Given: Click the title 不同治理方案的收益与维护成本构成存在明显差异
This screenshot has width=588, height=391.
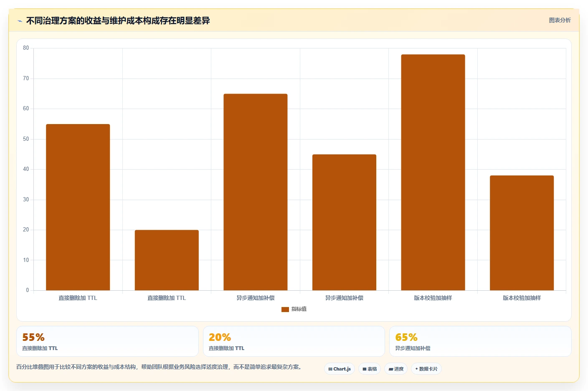Looking at the screenshot, I should (x=118, y=21).
